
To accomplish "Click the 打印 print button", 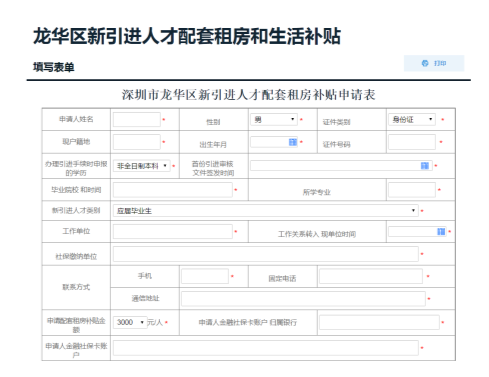I will pos(434,63).
